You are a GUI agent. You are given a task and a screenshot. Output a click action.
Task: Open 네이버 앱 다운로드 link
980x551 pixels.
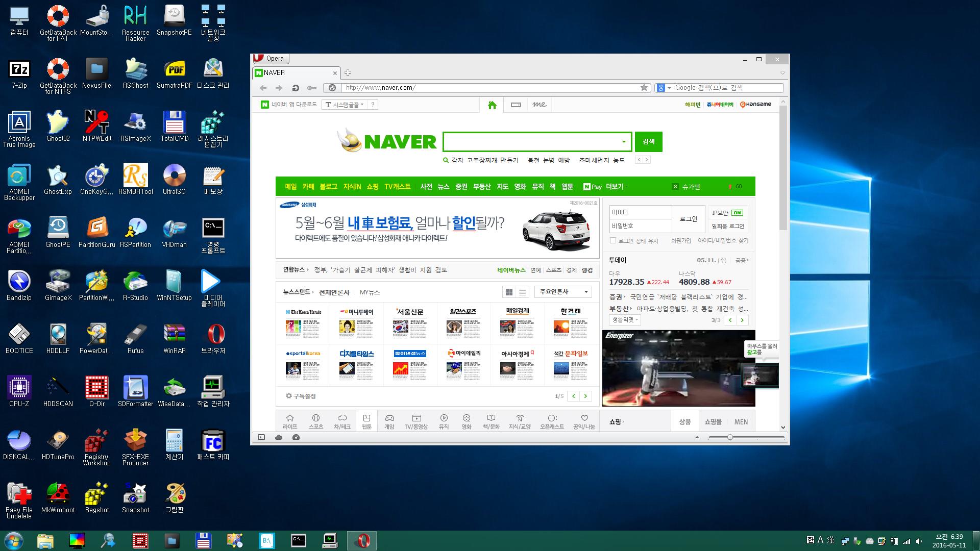[289, 105]
